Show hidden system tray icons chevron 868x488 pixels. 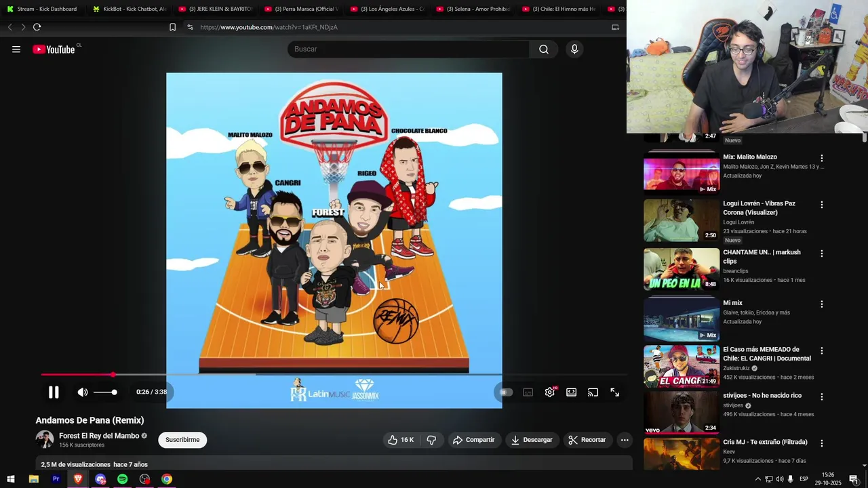757,479
